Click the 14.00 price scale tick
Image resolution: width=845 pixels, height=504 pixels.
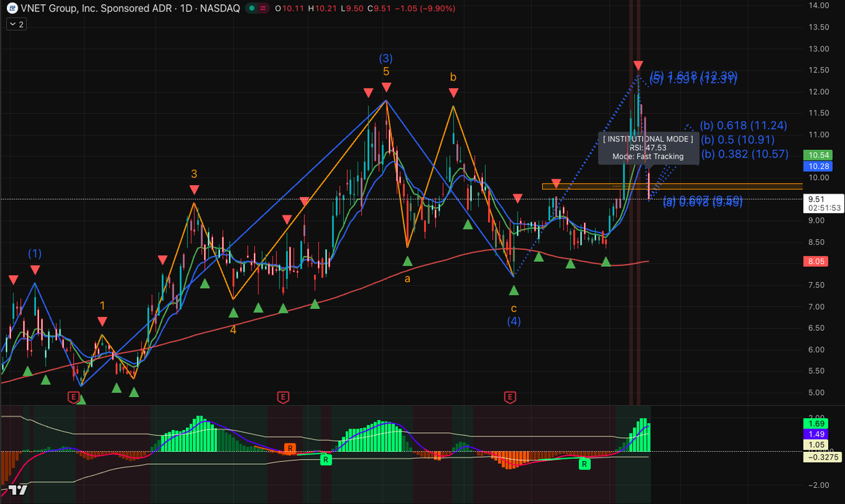(x=818, y=6)
